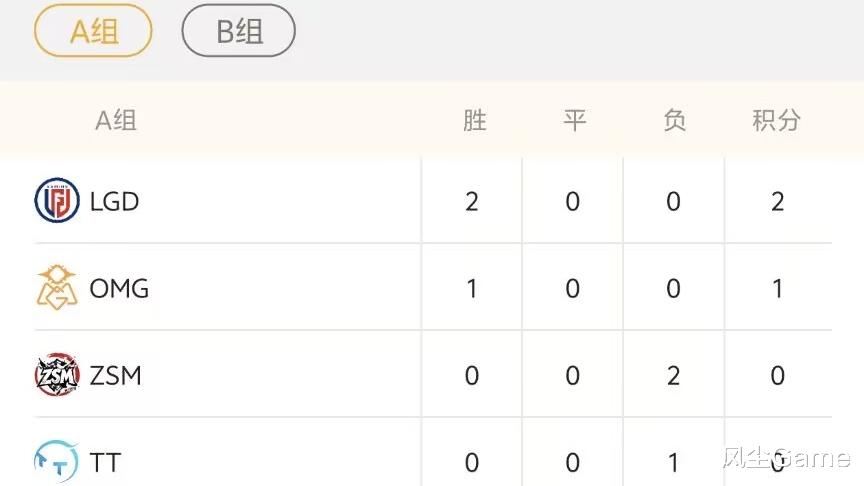Click the 负 column header
Viewport: 864px width, 486px height.
tap(675, 121)
